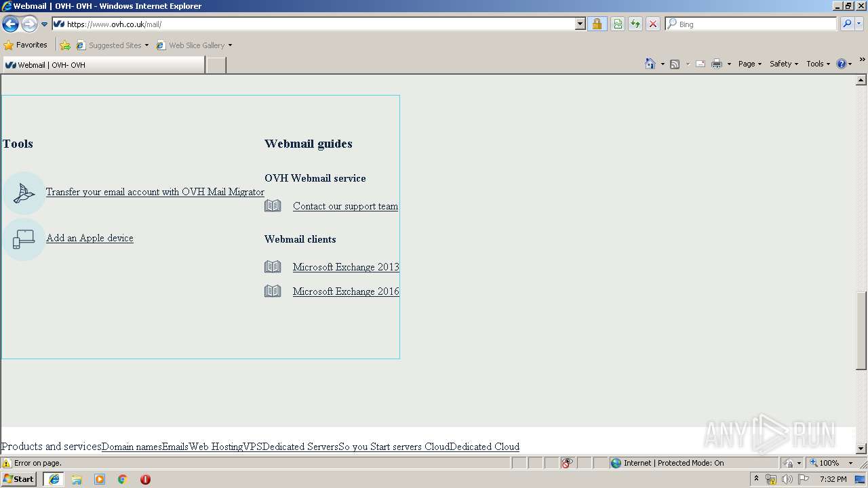Open the Tools menu
This screenshot has height=488, width=868.
click(818, 64)
